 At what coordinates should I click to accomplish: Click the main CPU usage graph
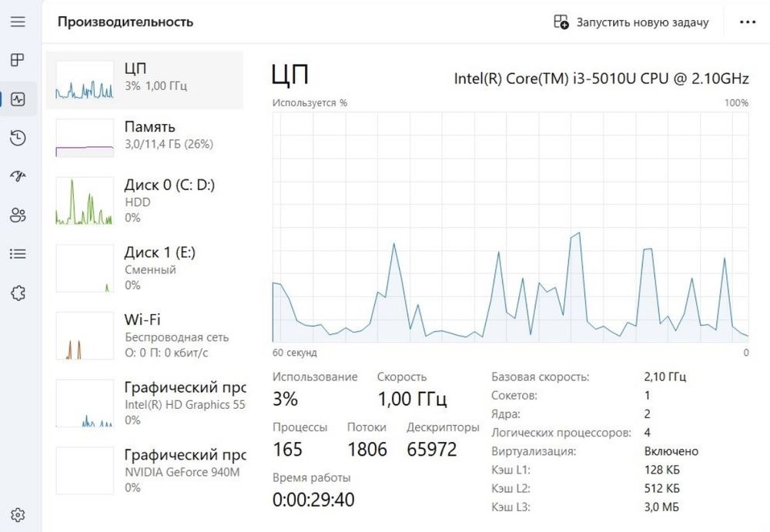[511, 227]
